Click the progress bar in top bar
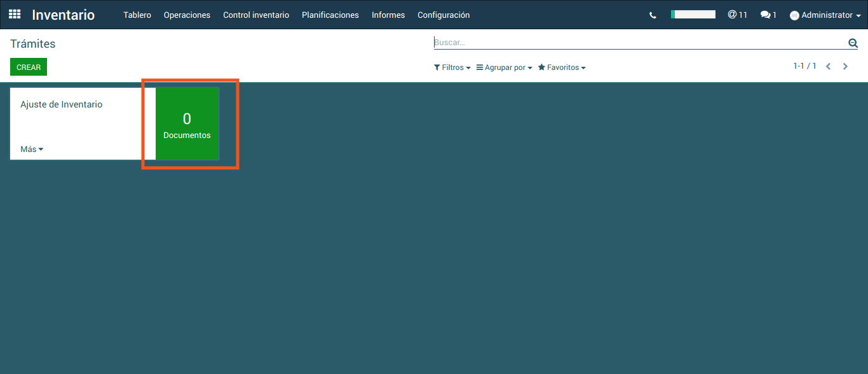The width and height of the screenshot is (868, 374). (x=693, y=14)
